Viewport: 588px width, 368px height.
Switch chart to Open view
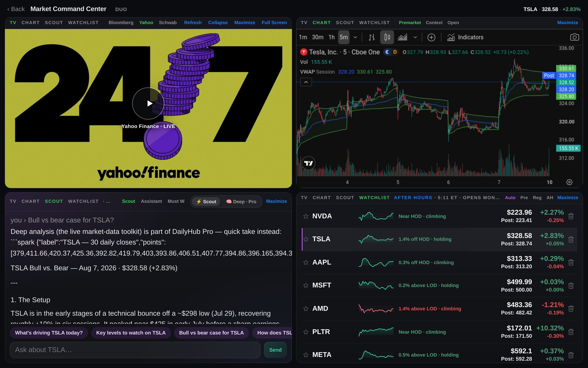point(453,22)
